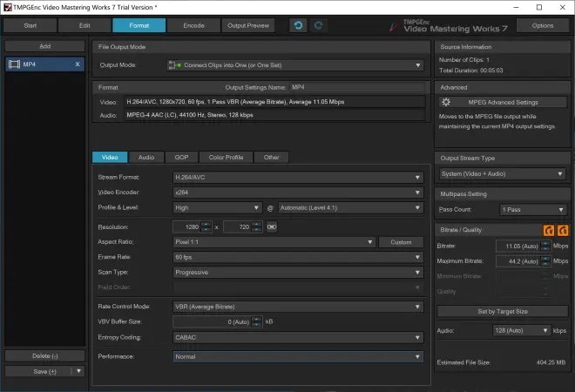Toggle the resolution aspect link icon
Viewport: 575px width, 392px height.
pyautogui.click(x=272, y=227)
